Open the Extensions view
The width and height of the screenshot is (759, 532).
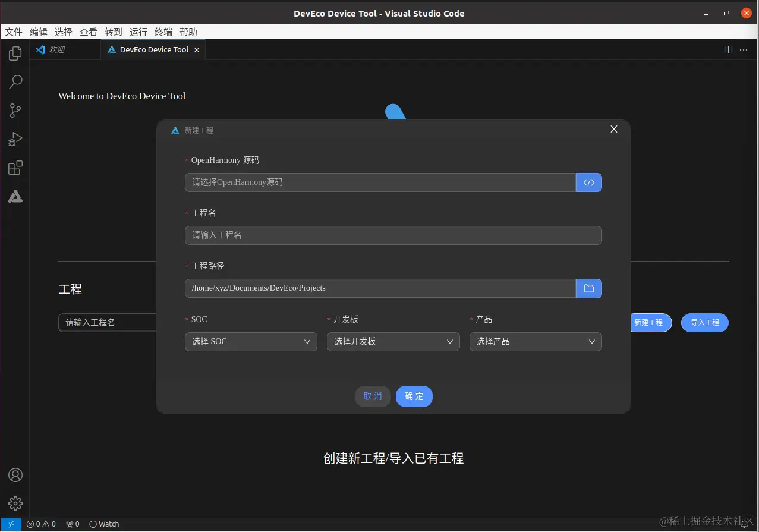coord(15,168)
